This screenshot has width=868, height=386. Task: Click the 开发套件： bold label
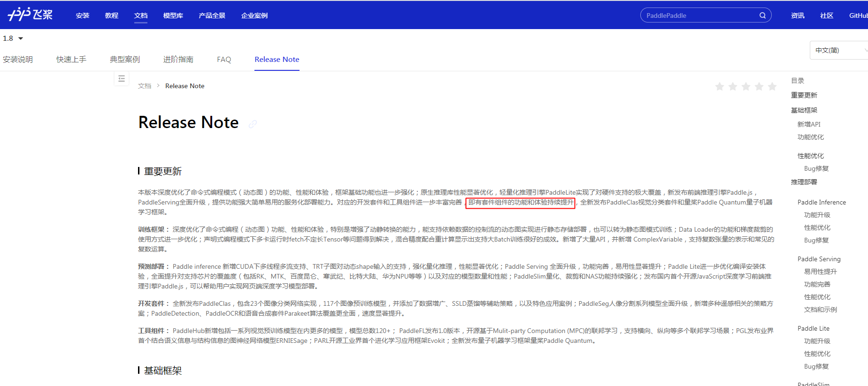(154, 303)
